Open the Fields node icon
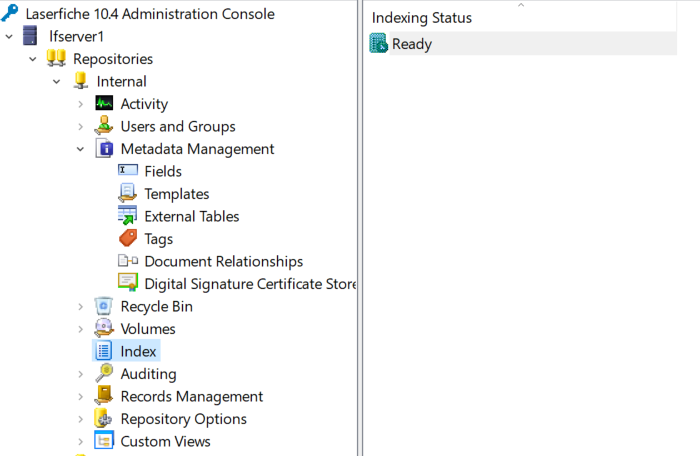This screenshot has height=456, width=700. click(x=128, y=170)
